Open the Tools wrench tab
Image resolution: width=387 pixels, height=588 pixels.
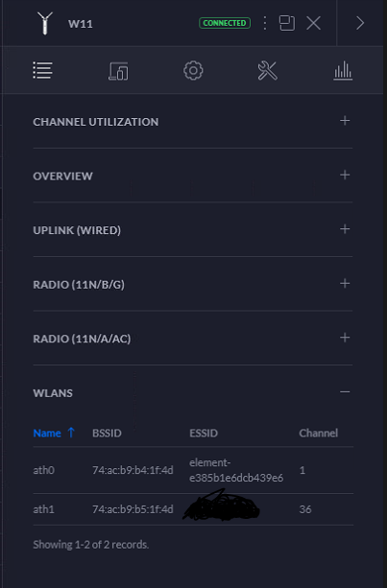[267, 71]
